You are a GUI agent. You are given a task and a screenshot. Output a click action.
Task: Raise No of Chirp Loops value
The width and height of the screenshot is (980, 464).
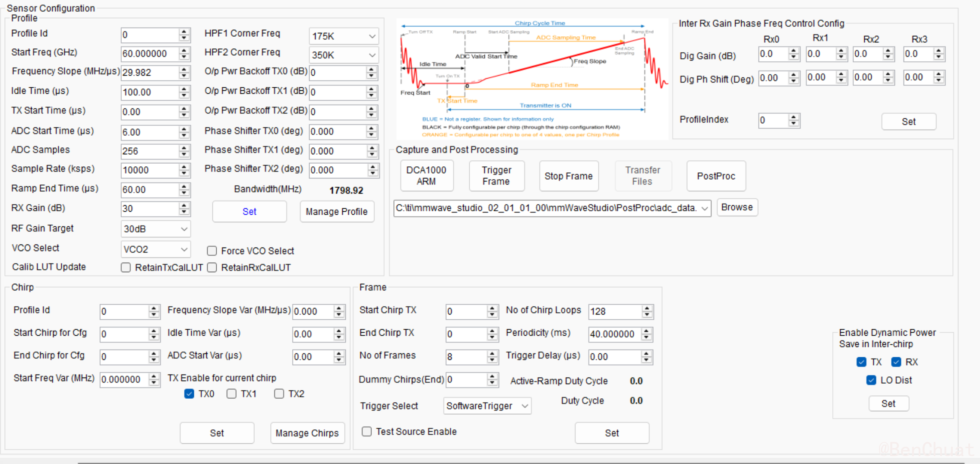(x=647, y=308)
